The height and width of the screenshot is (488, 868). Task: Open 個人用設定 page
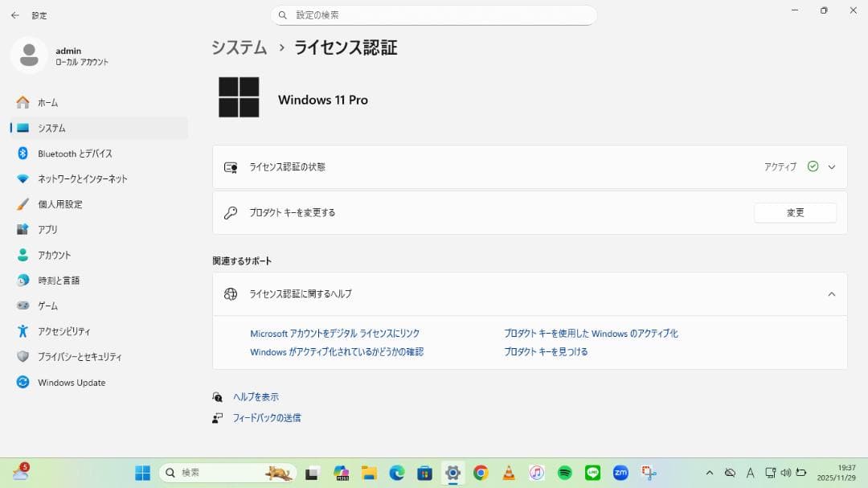100,204
